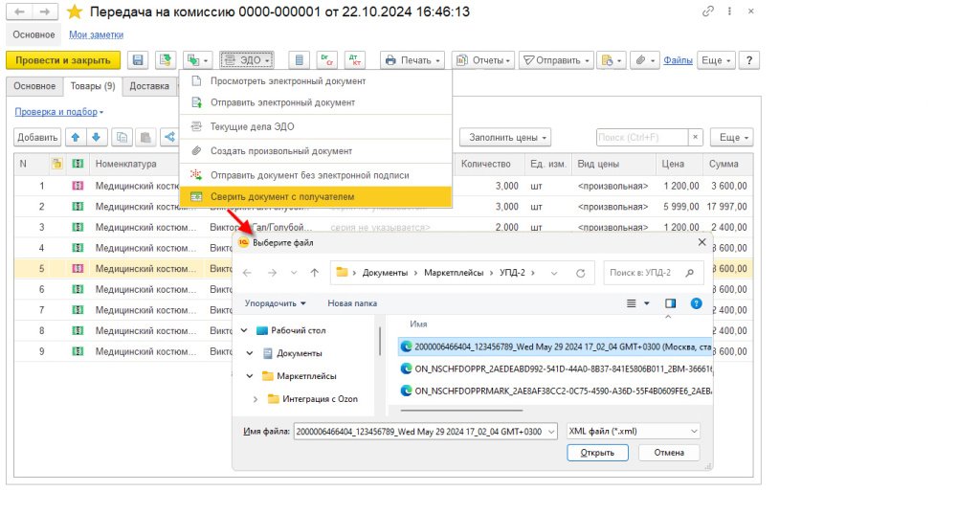Add document to favorites with star icon

tap(74, 11)
